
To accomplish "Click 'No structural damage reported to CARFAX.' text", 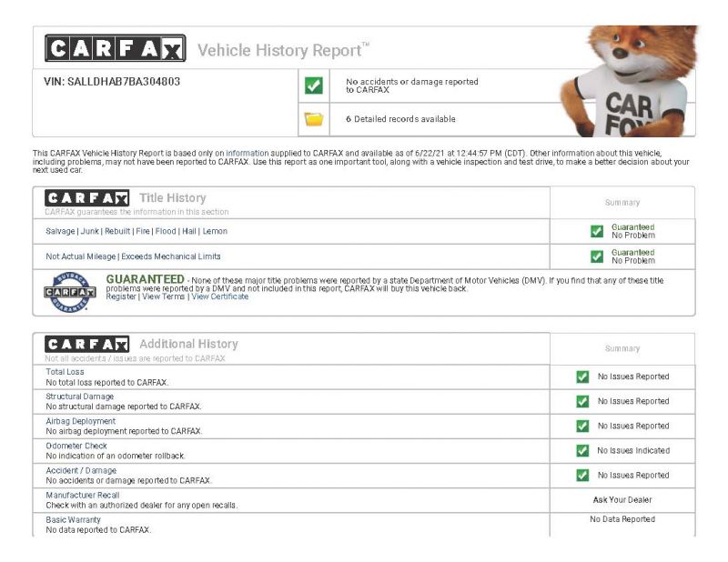I will (x=124, y=406).
